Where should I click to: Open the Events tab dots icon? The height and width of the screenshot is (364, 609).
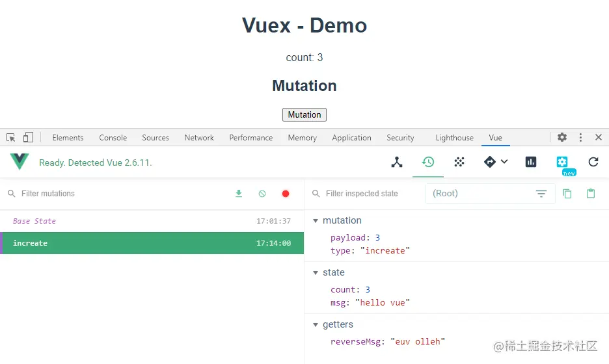[x=459, y=162]
